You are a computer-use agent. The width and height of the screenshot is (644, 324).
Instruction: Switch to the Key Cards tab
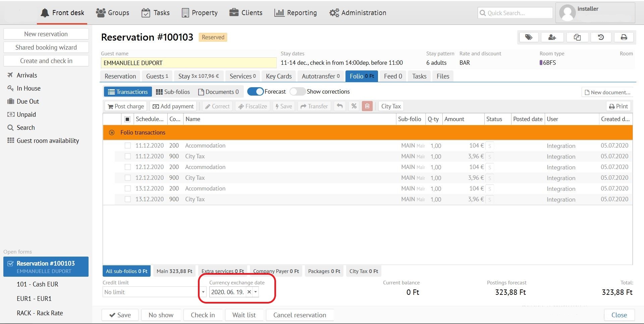(x=278, y=76)
